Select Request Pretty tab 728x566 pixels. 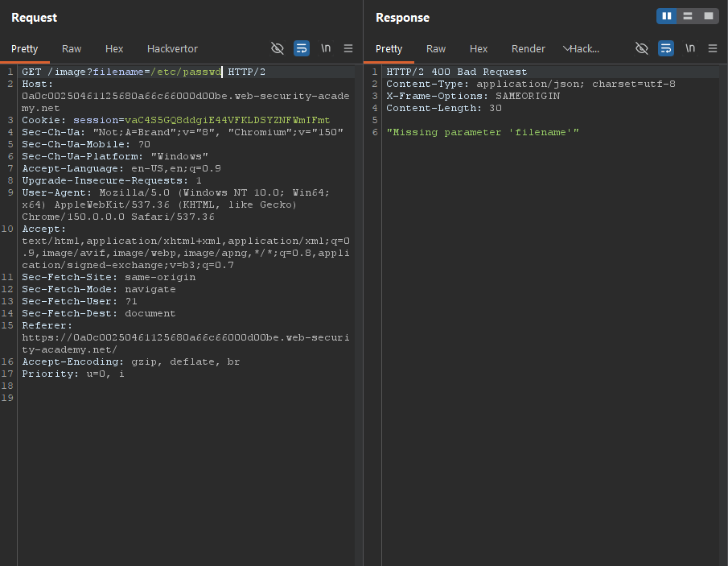(x=25, y=49)
